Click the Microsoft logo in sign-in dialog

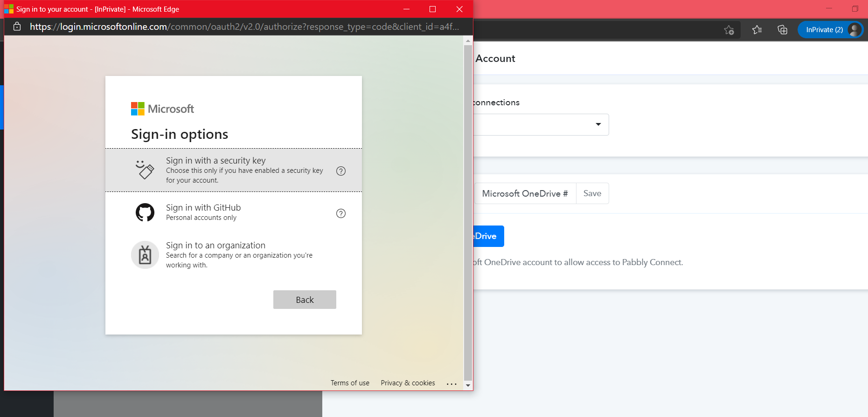(162, 109)
